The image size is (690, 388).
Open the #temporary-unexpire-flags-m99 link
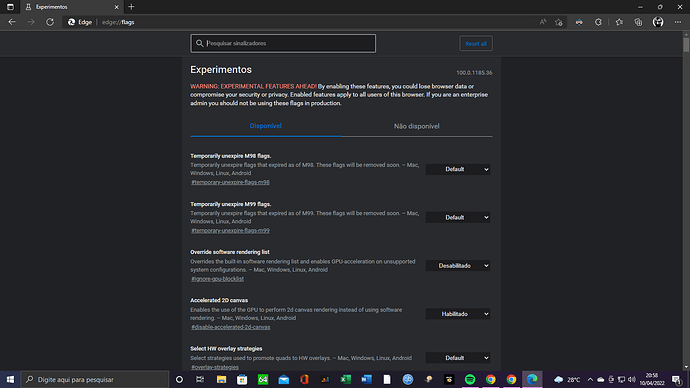click(x=230, y=231)
